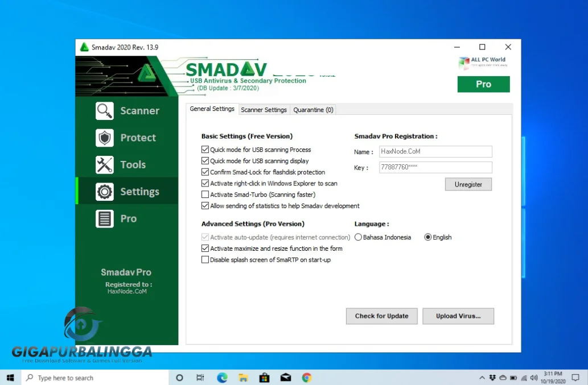Check Disable splash screen of SmaRTP
Screen dimensions: 588x385
point(205,259)
